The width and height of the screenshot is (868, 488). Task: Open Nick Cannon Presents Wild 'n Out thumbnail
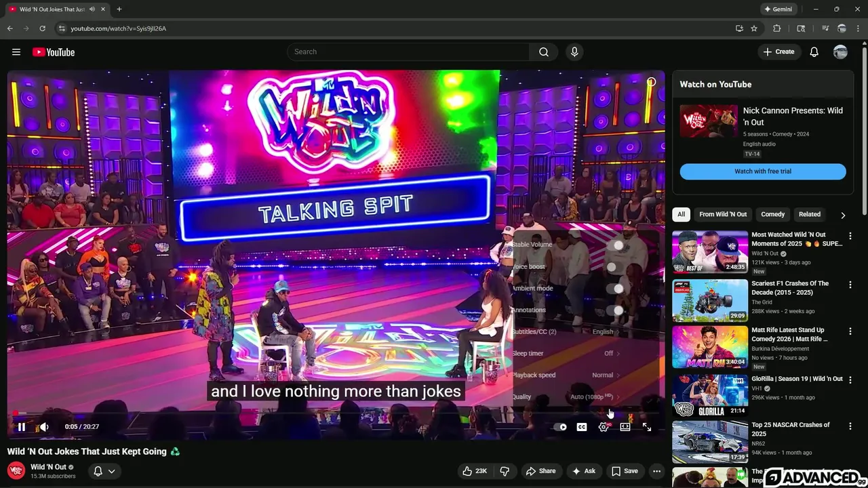[709, 121]
